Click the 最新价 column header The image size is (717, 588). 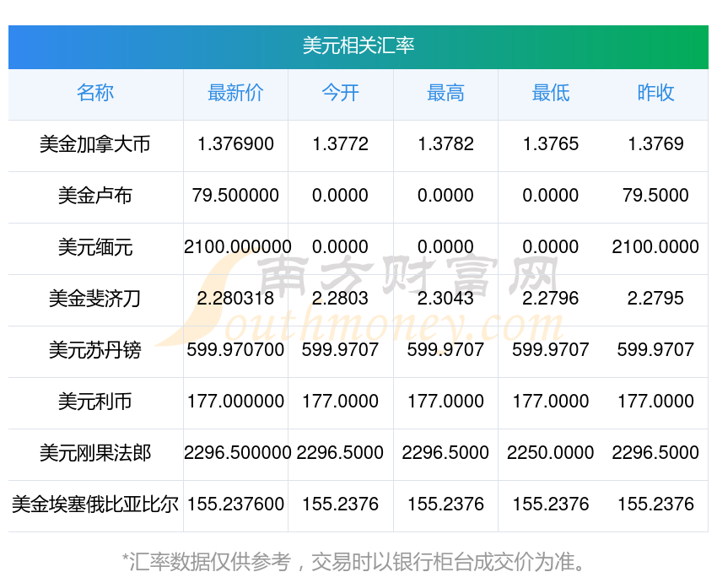[235, 93]
